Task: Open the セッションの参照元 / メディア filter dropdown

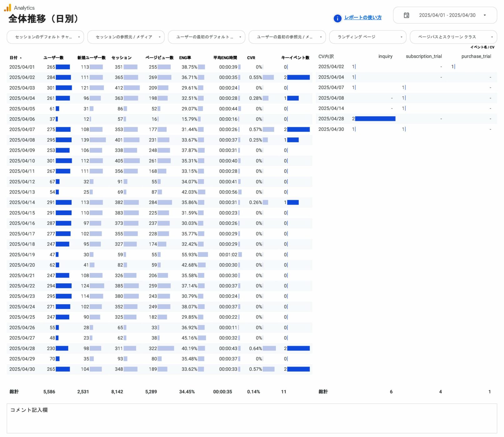Action: tap(126, 37)
